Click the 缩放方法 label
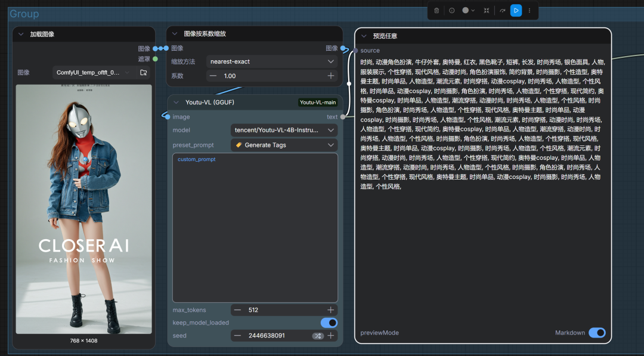 pyautogui.click(x=183, y=61)
